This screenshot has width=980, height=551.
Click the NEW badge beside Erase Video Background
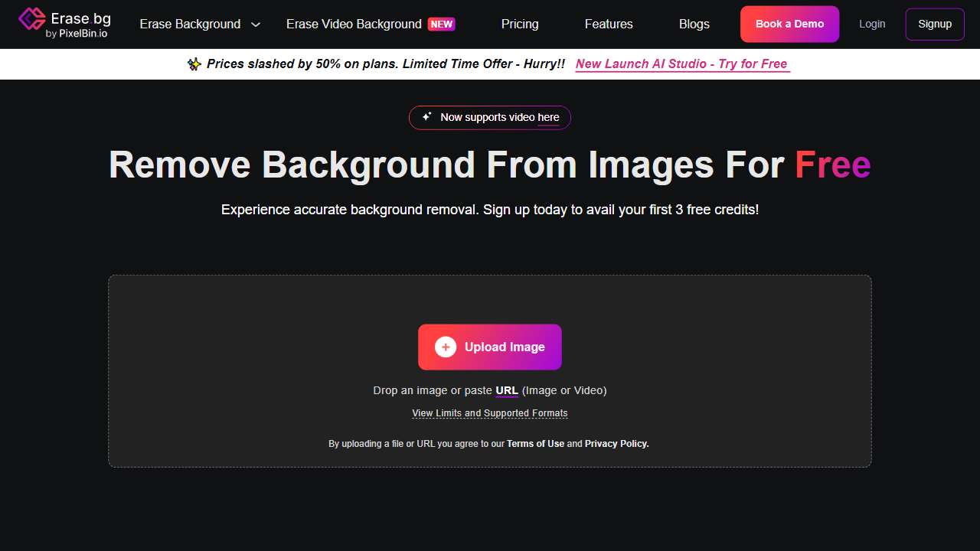(x=441, y=24)
